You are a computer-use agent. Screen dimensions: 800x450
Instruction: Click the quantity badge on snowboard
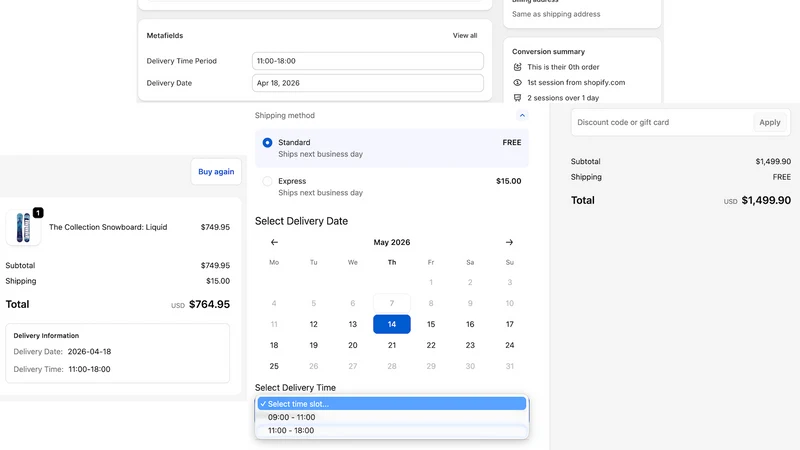coord(38,213)
